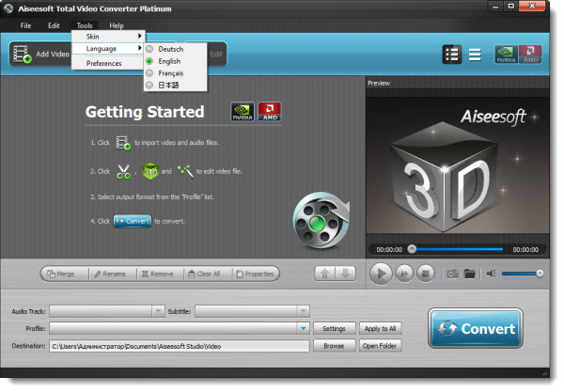Select Deutsch language option
This screenshot has height=392, width=564.
tap(171, 48)
